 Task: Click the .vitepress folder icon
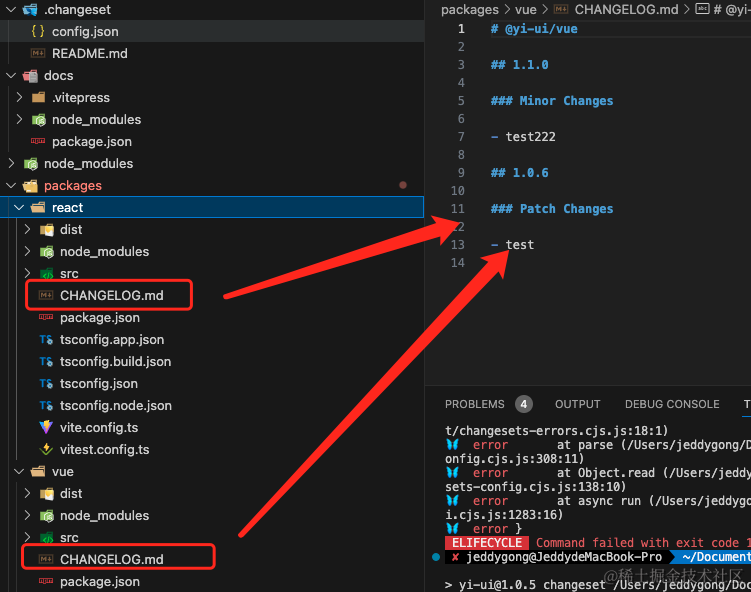point(38,98)
